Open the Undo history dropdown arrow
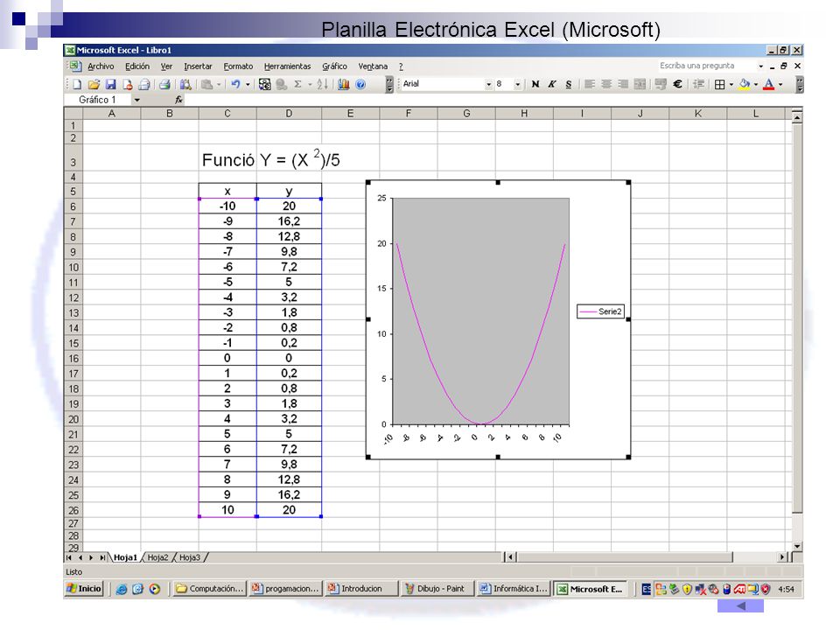 click(x=248, y=84)
